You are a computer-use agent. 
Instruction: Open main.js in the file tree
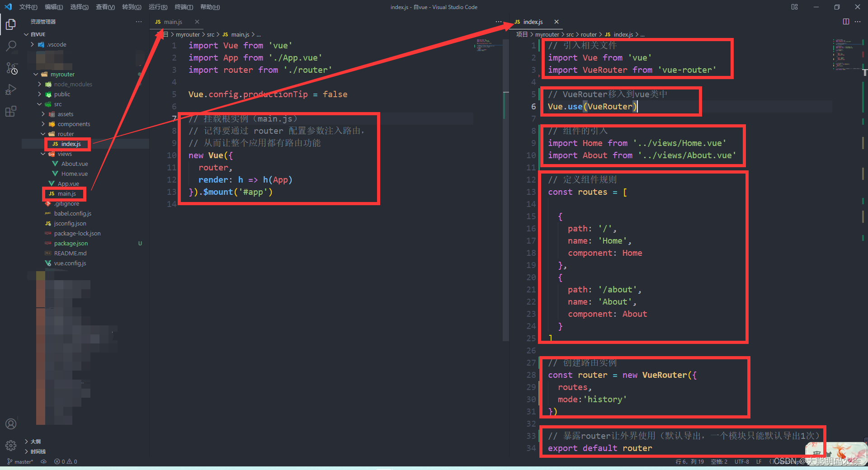[86, 193]
